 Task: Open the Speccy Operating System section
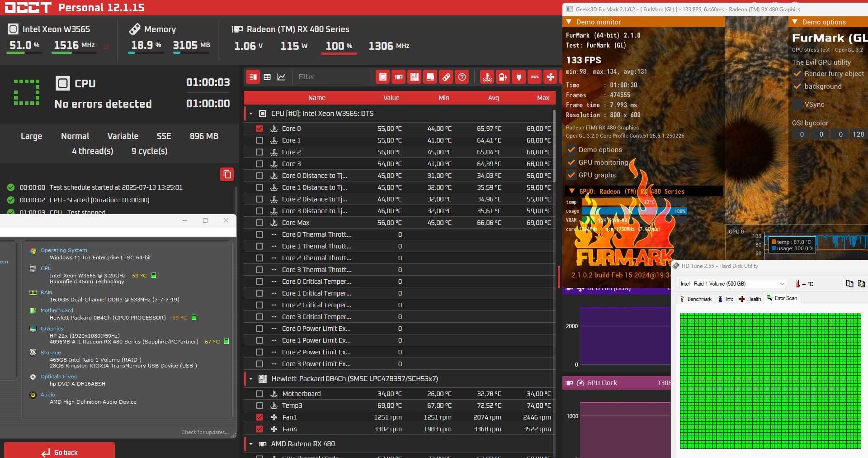point(64,250)
